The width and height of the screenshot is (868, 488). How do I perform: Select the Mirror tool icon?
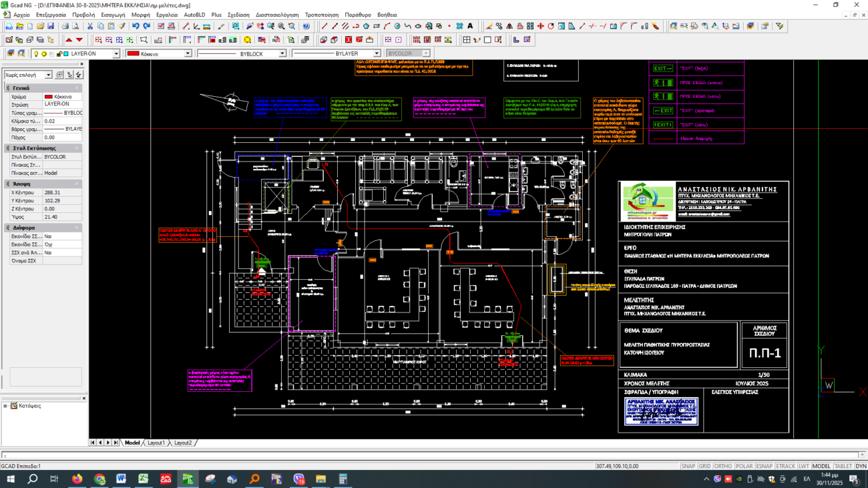point(509,27)
